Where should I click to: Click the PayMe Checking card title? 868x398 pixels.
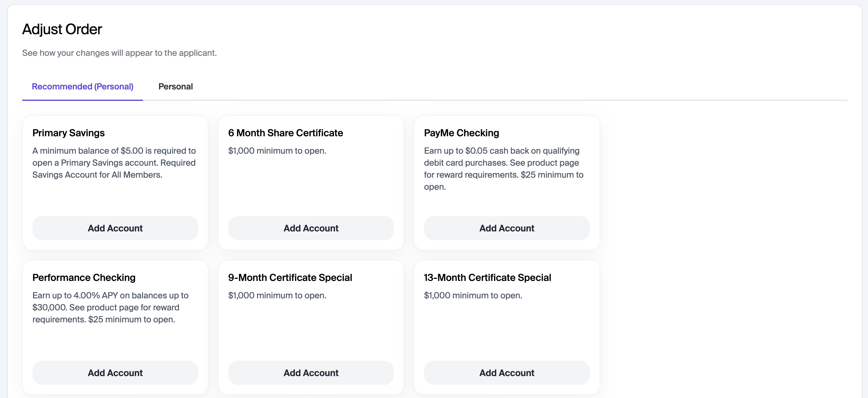pyautogui.click(x=461, y=133)
